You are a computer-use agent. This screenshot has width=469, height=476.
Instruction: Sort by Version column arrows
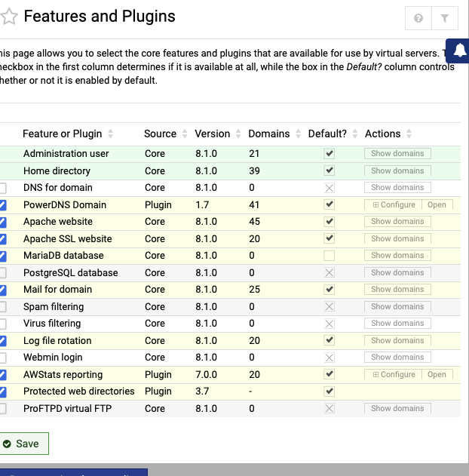[238, 134]
